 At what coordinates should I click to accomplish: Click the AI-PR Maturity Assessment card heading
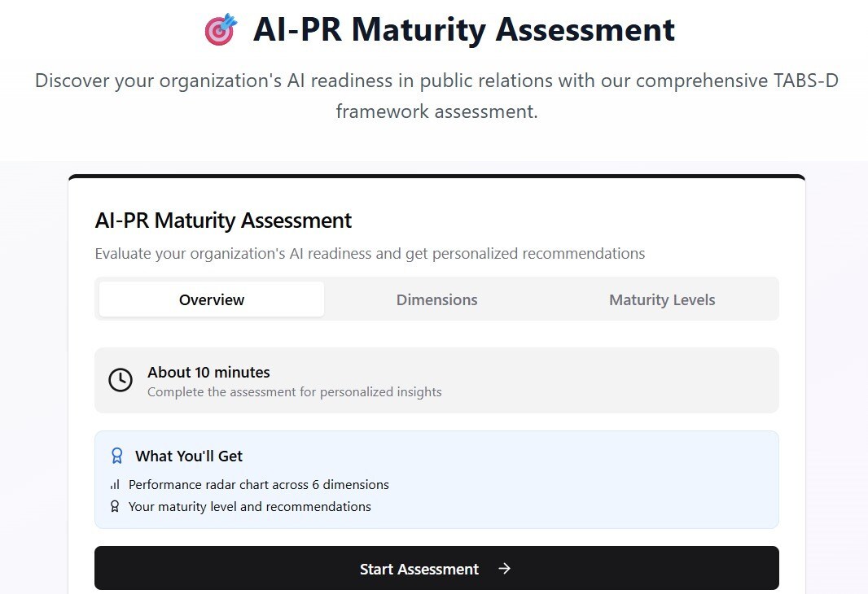pos(223,221)
